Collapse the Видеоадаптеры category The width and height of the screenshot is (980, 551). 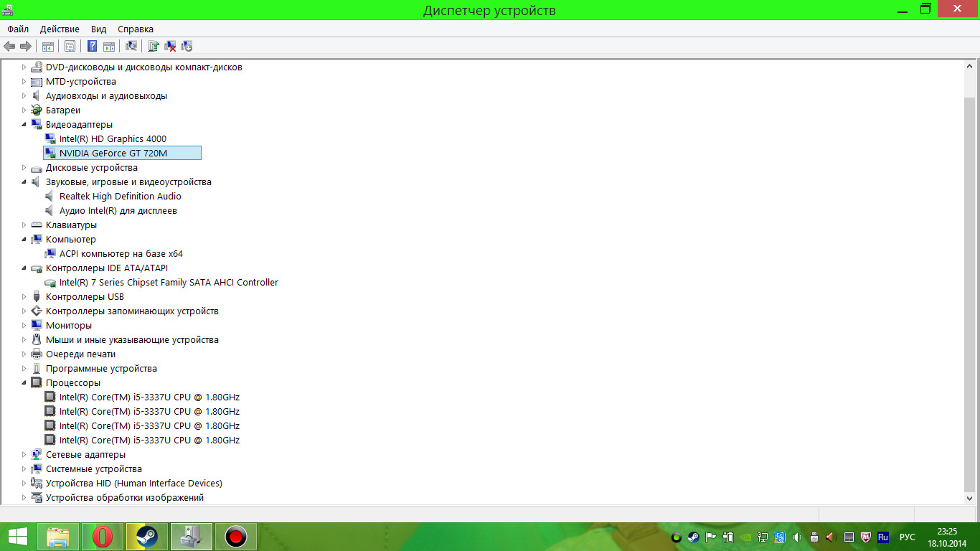coord(24,124)
